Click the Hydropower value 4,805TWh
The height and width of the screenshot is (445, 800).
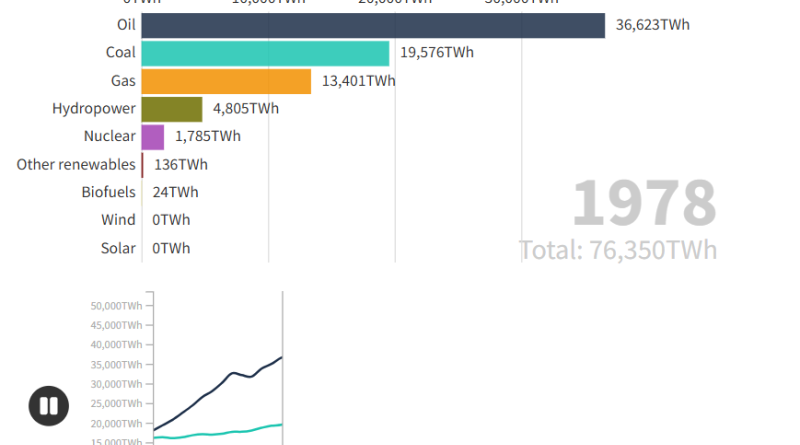246,109
